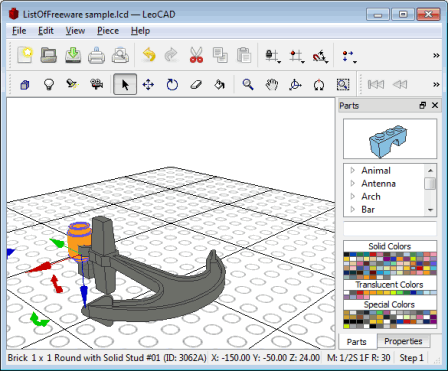The width and height of the screenshot is (448, 371).
Task: Click the parts search field
Action: point(390,229)
